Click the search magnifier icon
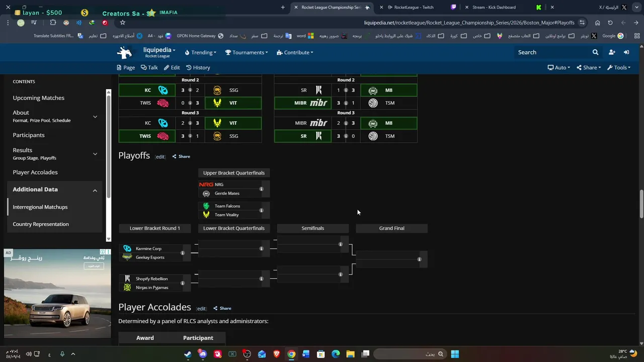The image size is (644, 362). (x=595, y=52)
